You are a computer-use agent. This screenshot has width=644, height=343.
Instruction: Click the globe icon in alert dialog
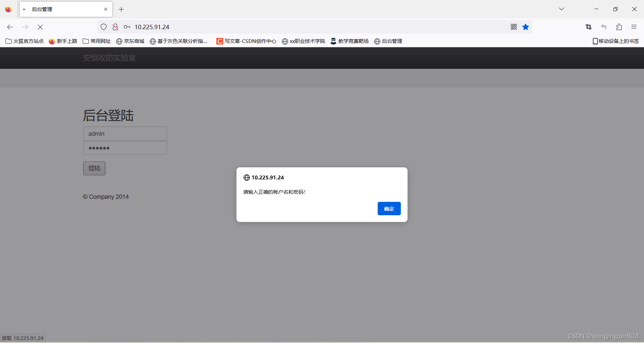click(247, 178)
